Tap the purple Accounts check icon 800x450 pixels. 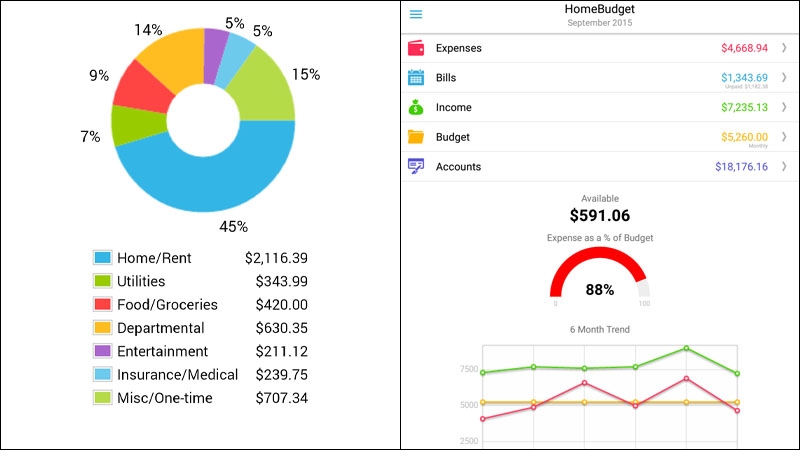point(416,166)
